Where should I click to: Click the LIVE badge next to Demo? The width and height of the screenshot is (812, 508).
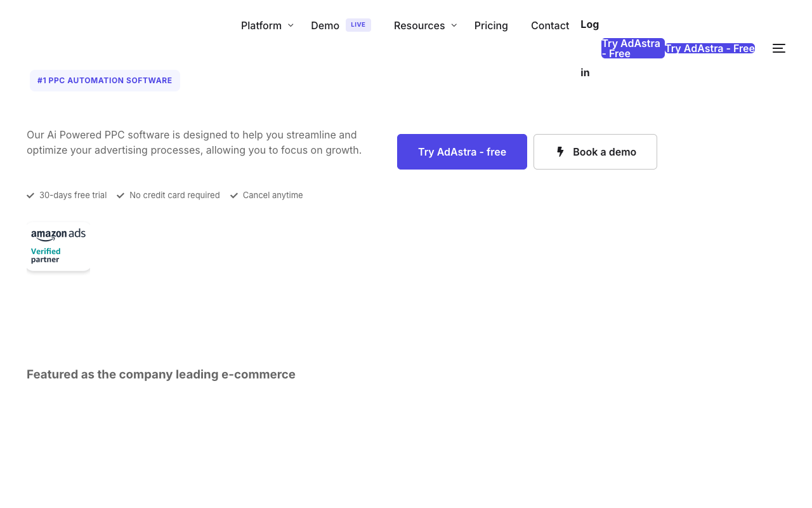click(x=358, y=25)
